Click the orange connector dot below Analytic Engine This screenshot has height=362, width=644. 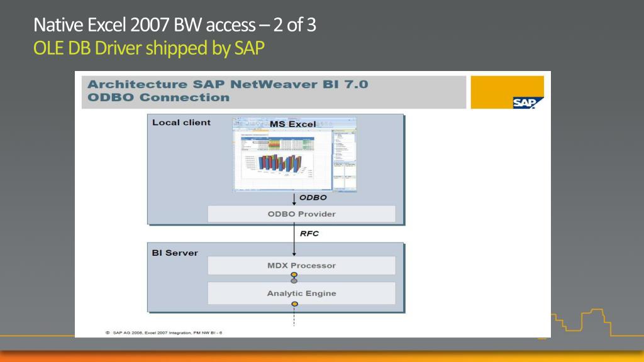click(x=294, y=304)
